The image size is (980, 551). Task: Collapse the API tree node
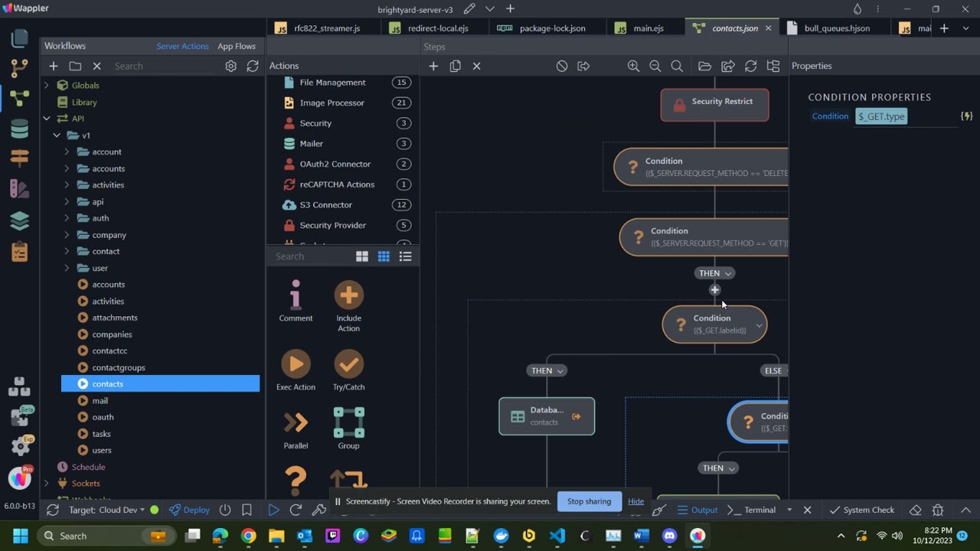tap(47, 119)
